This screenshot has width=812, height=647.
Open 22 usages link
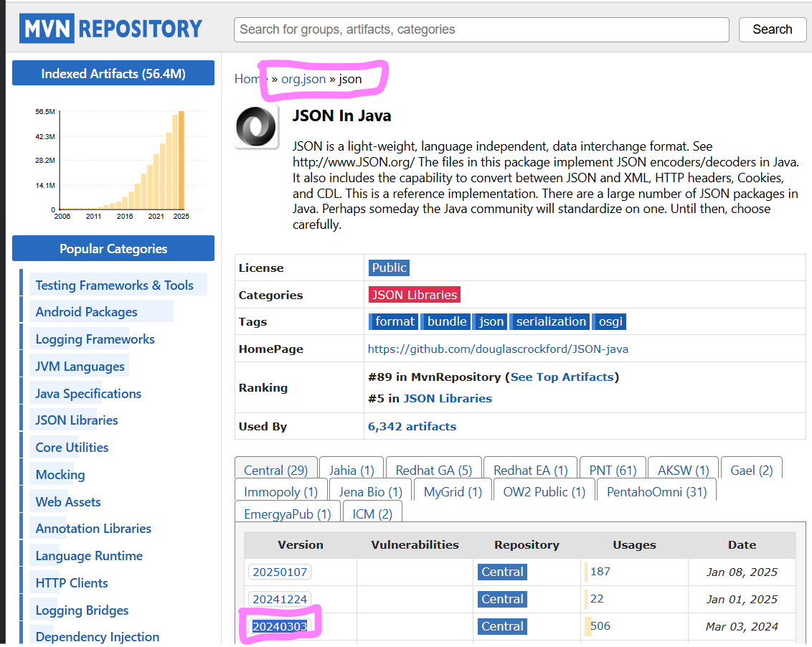coord(597,599)
